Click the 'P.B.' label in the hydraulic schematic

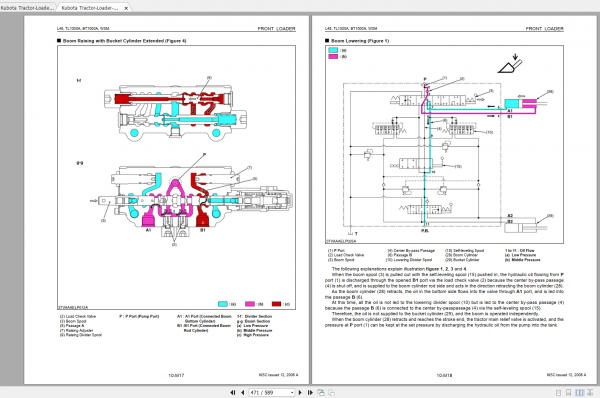coord(425,231)
